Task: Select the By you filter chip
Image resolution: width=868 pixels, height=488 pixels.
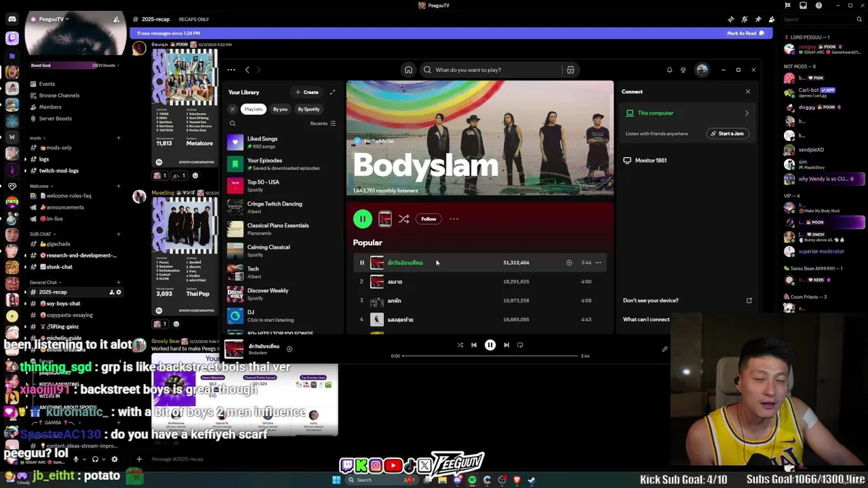Action: coord(280,109)
